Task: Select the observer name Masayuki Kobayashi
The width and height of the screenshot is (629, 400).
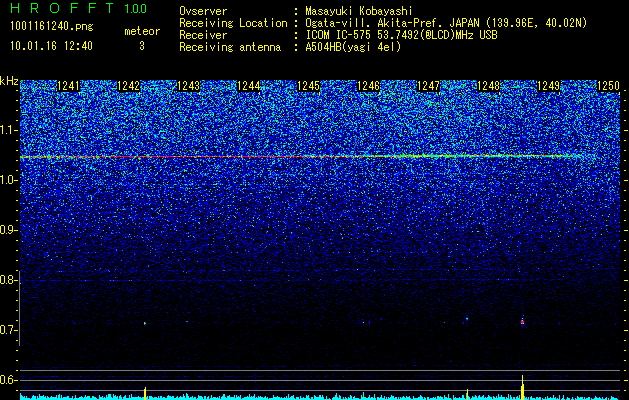Action: [x=359, y=11]
